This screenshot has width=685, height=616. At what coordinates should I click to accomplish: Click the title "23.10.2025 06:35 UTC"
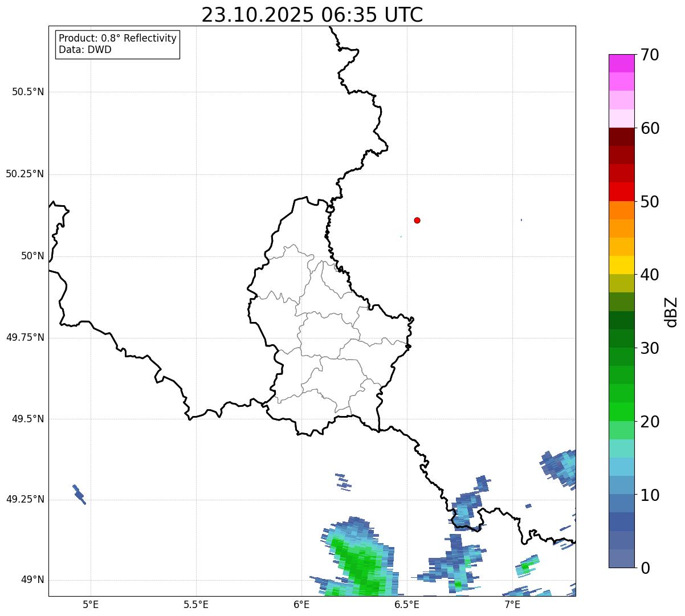click(x=312, y=14)
